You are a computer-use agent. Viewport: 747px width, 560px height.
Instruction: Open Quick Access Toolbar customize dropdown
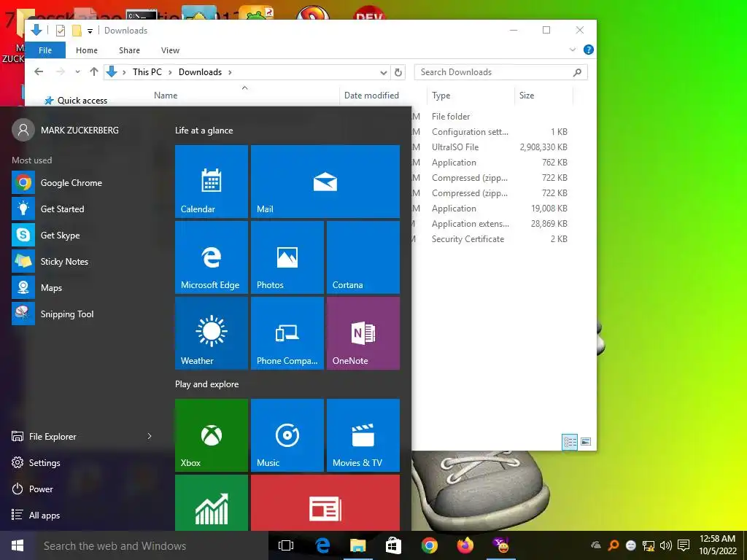click(x=90, y=31)
